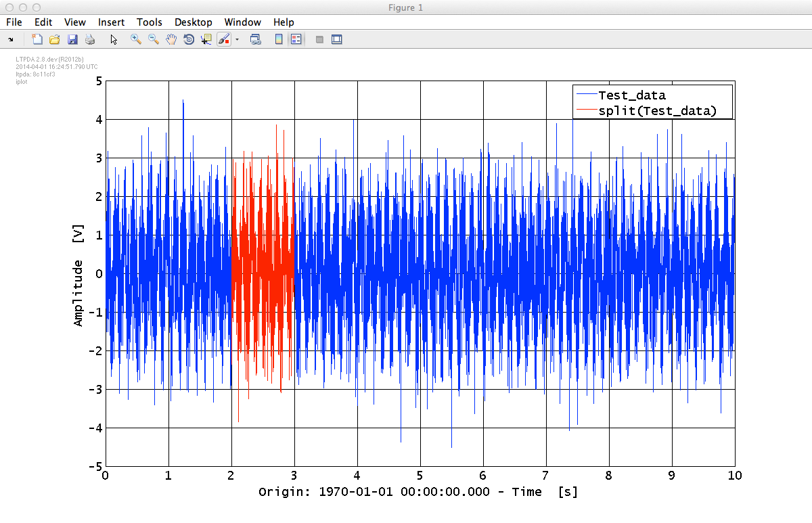This screenshot has height=523, width=812.
Task: Open the Edit menu
Action: (43, 22)
